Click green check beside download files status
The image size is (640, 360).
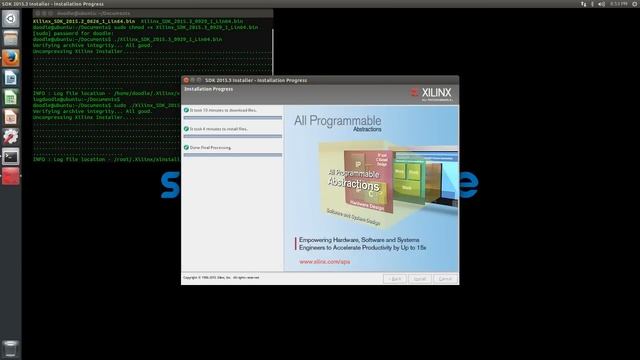(x=186, y=110)
